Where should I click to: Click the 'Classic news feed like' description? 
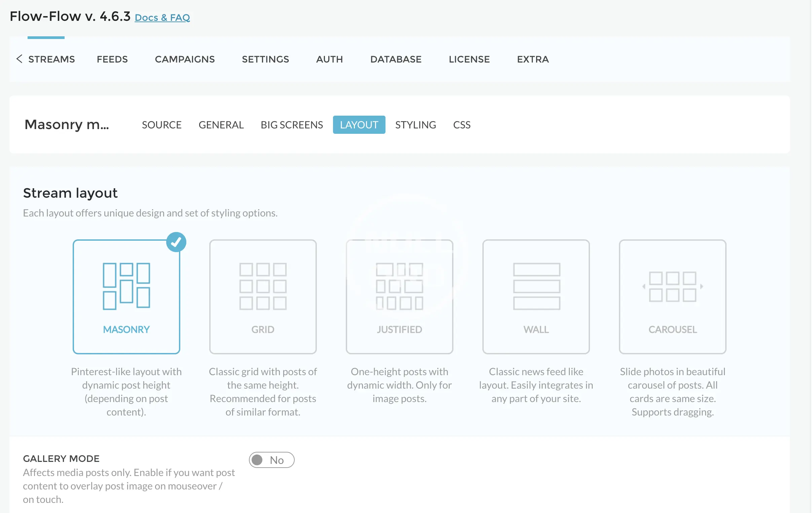(x=536, y=385)
